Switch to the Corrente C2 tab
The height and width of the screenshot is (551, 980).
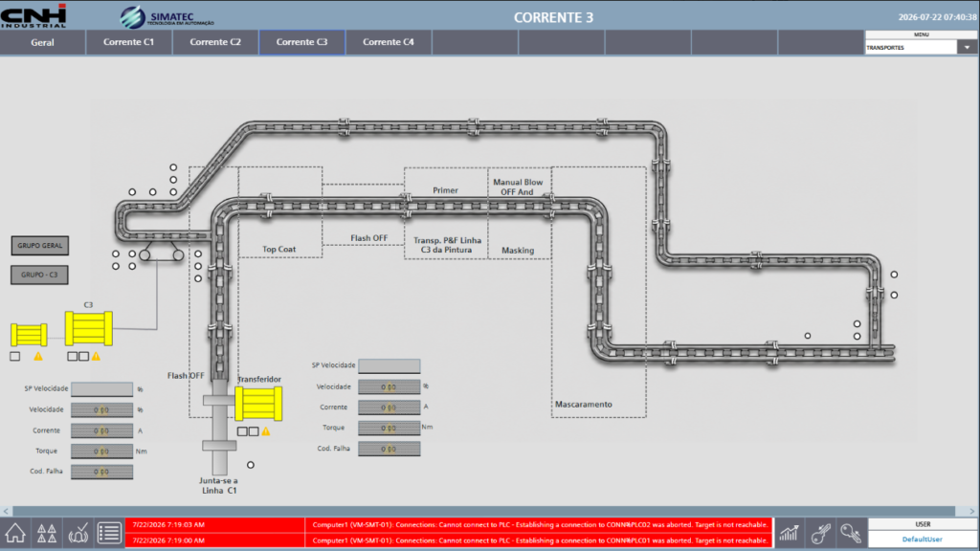click(x=215, y=42)
